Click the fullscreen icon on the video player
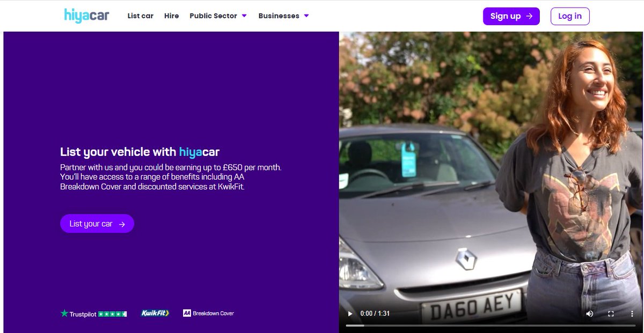Viewport: 644px width, 333px height. pyautogui.click(x=611, y=314)
